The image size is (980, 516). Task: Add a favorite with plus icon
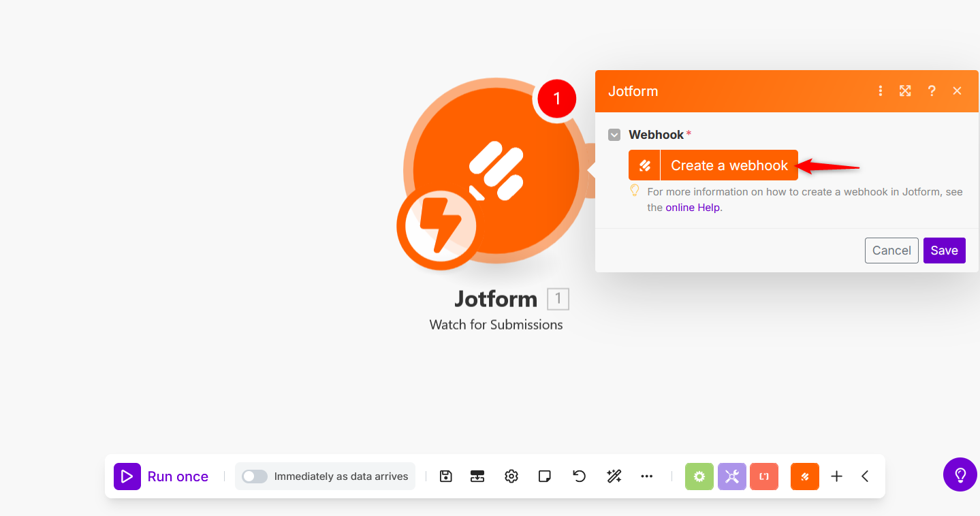pos(837,477)
